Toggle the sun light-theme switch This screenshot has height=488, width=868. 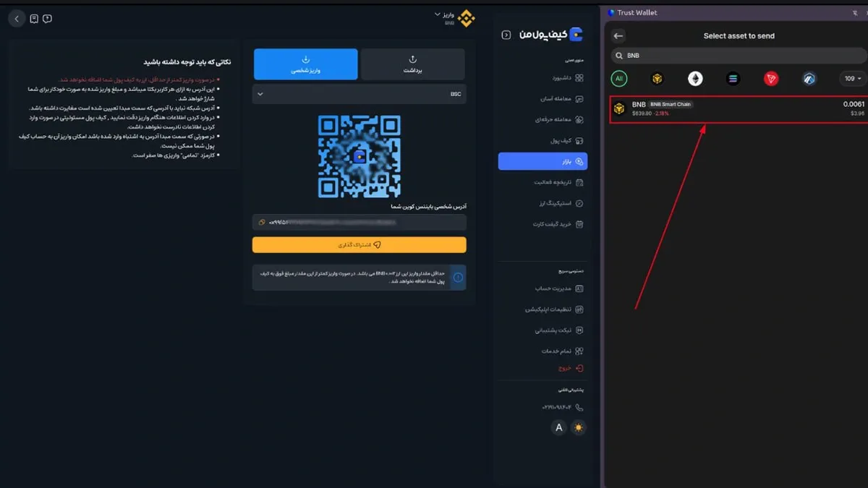(x=578, y=428)
